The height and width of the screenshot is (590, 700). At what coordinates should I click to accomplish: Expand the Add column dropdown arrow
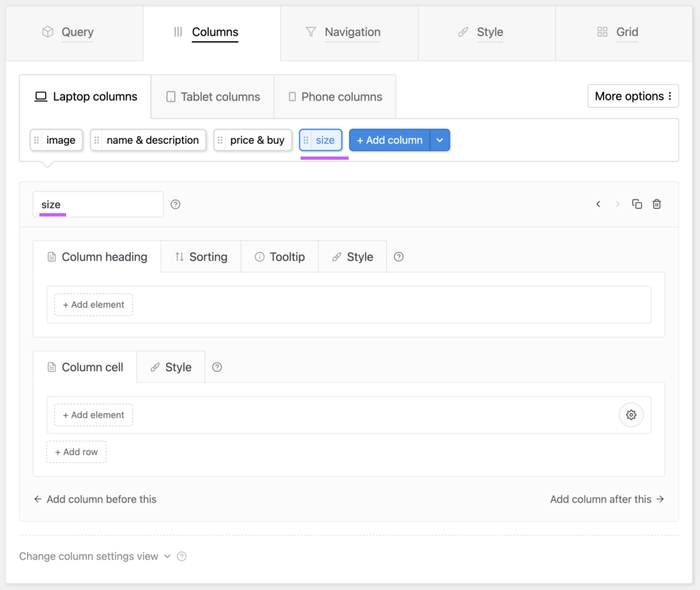point(440,140)
